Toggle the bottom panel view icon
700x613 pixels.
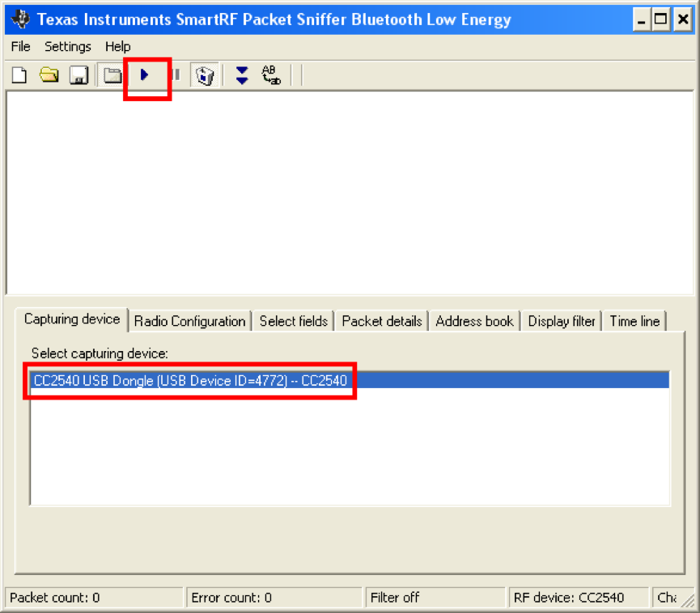[x=112, y=75]
